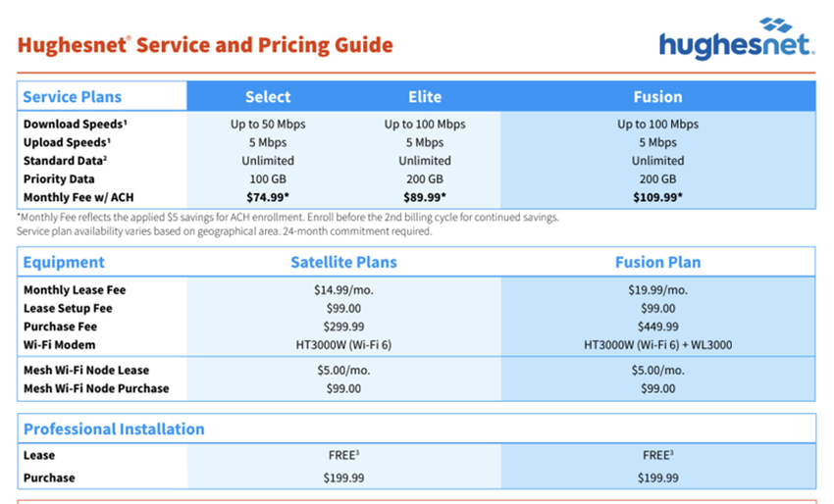834x504 pixels.
Task: Click the $74.99 Select monthly fee
Action: (268, 198)
